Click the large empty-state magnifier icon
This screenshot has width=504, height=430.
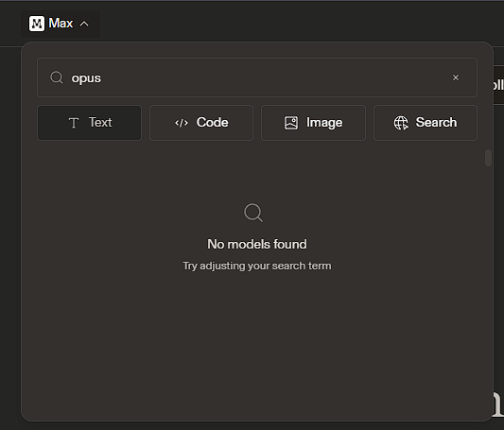pos(253,213)
